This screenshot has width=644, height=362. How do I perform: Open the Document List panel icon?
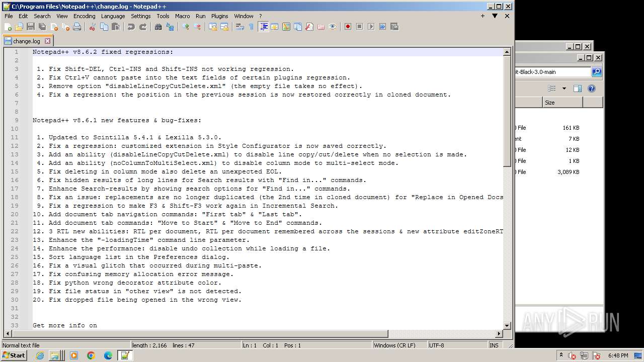[x=298, y=27]
